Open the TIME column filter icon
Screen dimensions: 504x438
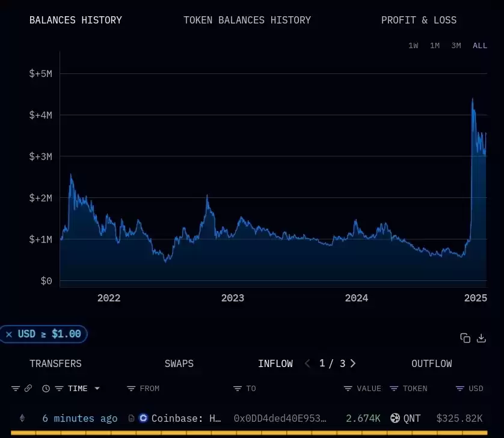coord(59,389)
